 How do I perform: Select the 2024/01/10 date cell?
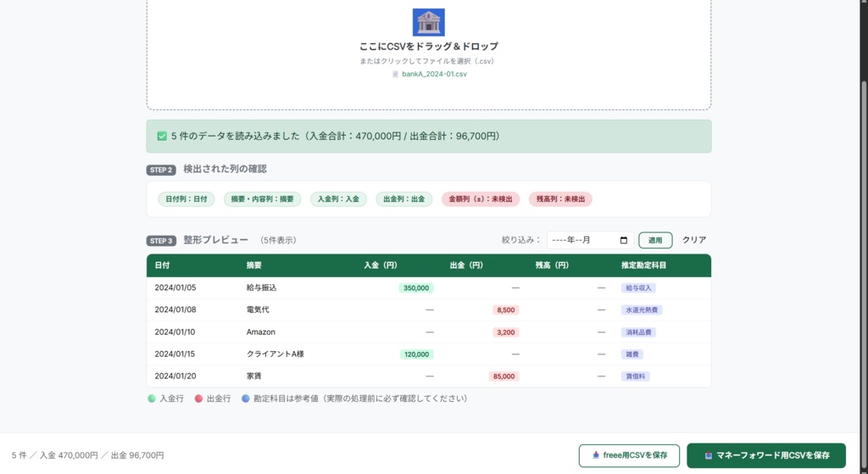click(x=175, y=332)
